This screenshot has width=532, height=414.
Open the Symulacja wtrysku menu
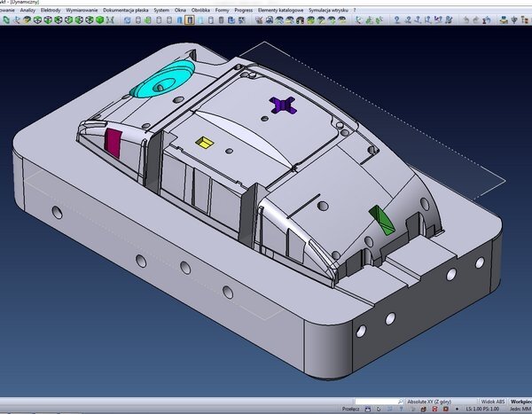(x=328, y=10)
